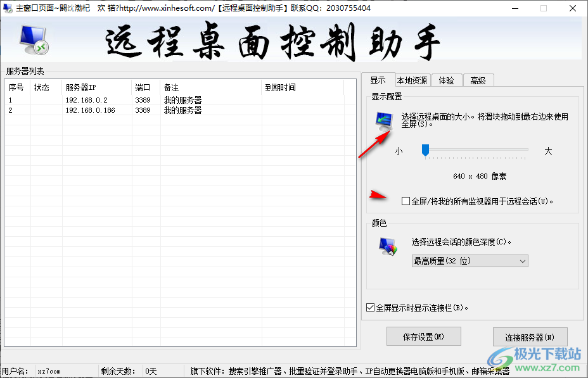This screenshot has width=588, height=378.
Task: Click the 保存设置 button
Action: [423, 336]
